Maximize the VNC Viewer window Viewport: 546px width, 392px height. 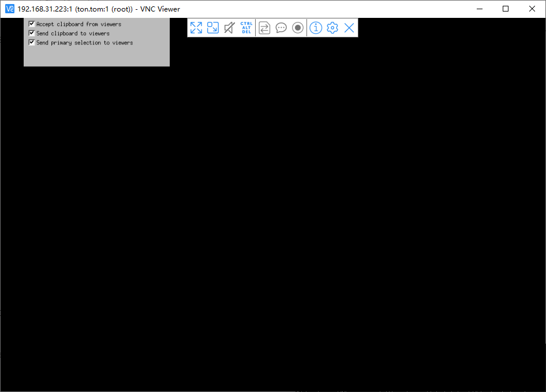(506, 9)
